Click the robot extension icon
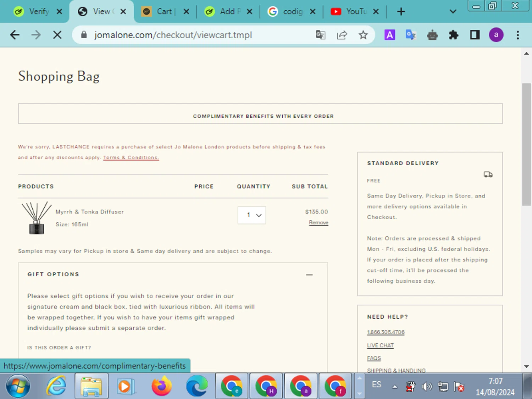 click(x=432, y=35)
